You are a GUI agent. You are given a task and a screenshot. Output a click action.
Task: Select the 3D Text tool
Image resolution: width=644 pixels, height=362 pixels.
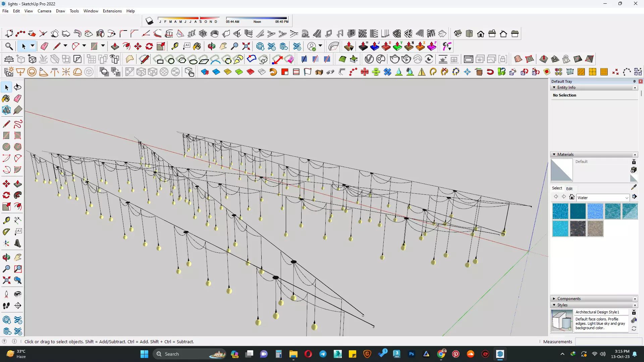coord(18,243)
